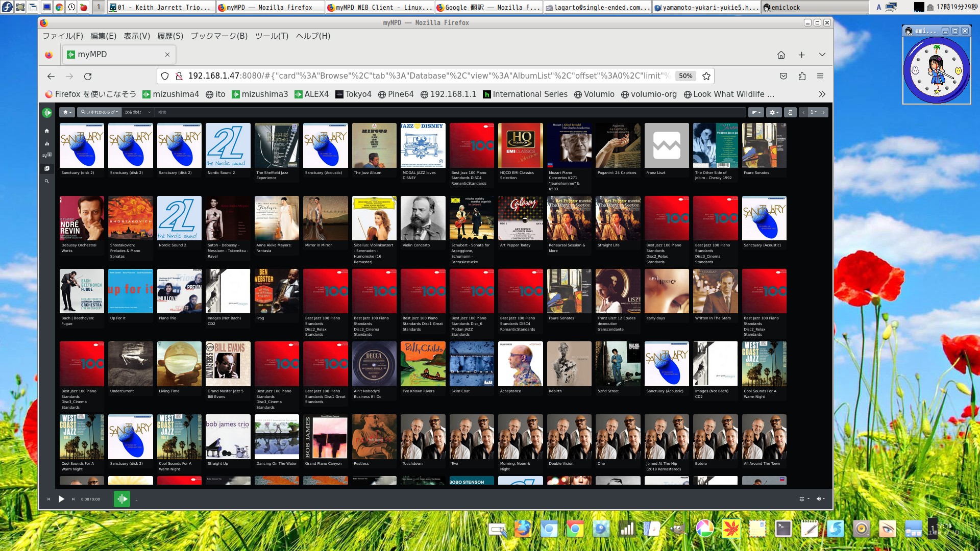Open the 次を含む match operator combo box

pyautogui.click(x=138, y=112)
